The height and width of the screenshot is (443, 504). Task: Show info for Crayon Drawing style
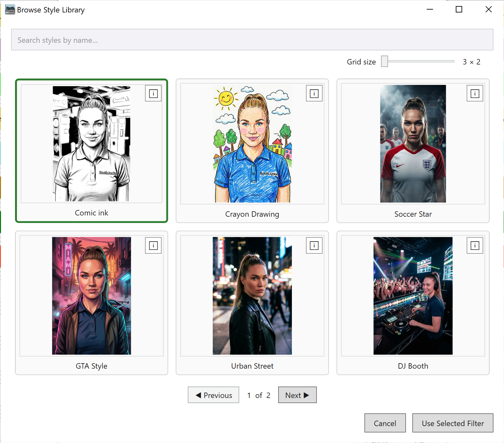pyautogui.click(x=314, y=94)
